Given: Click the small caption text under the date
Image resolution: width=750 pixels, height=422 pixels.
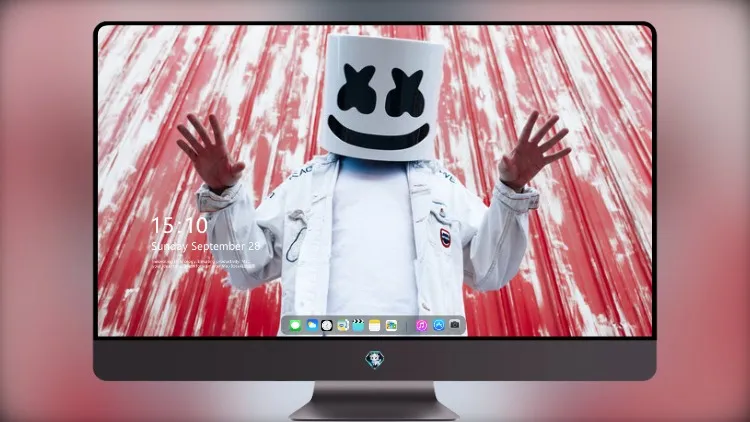Looking at the screenshot, I should 202,264.
